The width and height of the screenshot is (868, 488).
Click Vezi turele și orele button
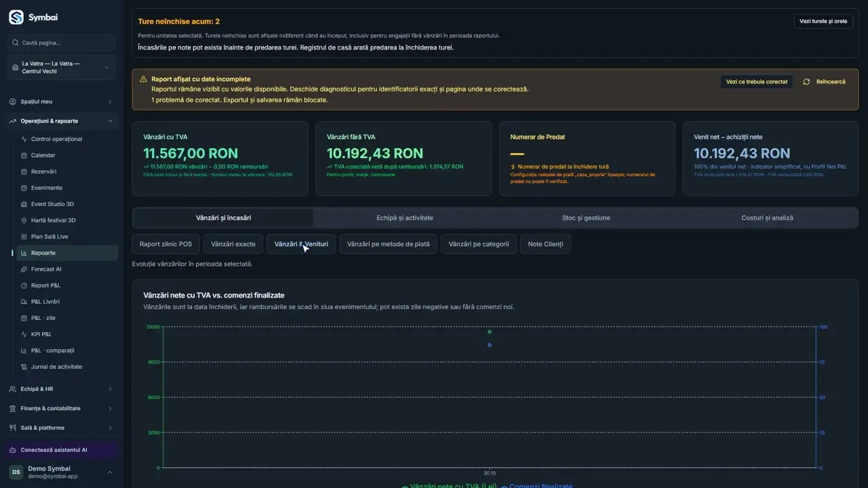[823, 21]
